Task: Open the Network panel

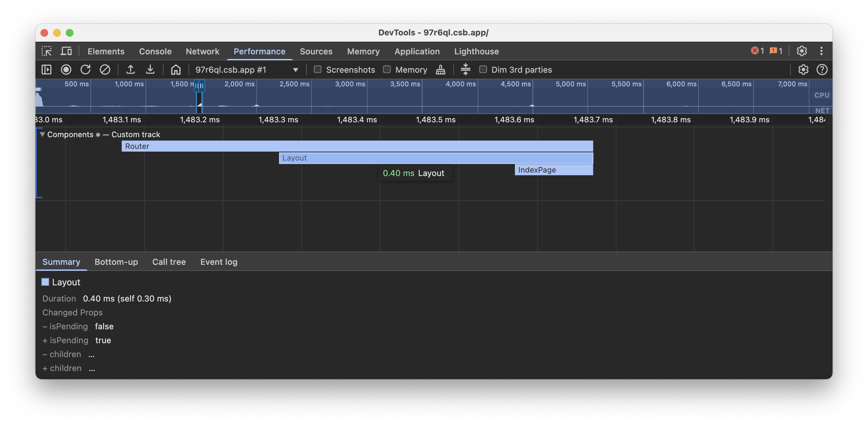Action: tap(202, 51)
